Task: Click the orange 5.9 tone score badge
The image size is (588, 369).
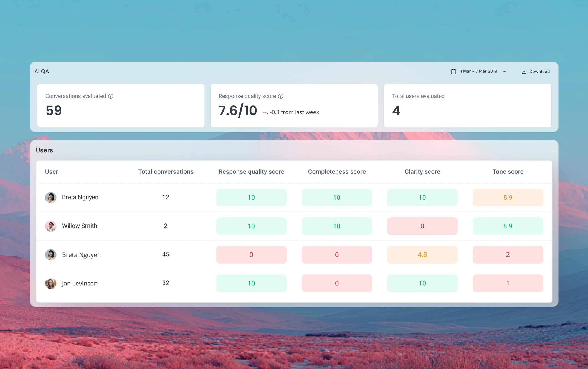Action: pos(508,198)
